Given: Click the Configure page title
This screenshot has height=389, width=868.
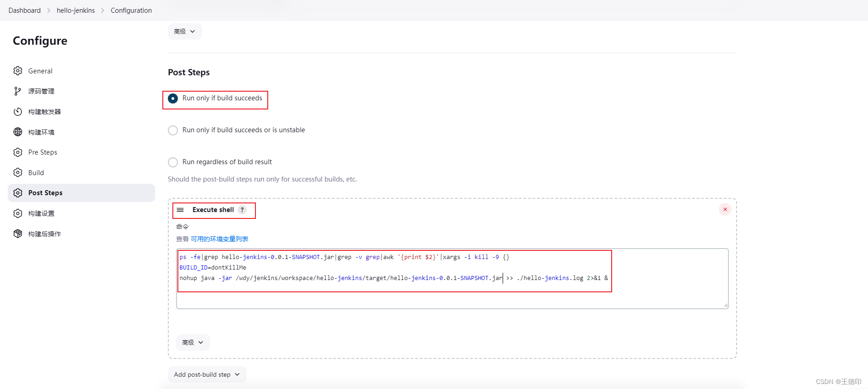Looking at the screenshot, I should click(40, 41).
